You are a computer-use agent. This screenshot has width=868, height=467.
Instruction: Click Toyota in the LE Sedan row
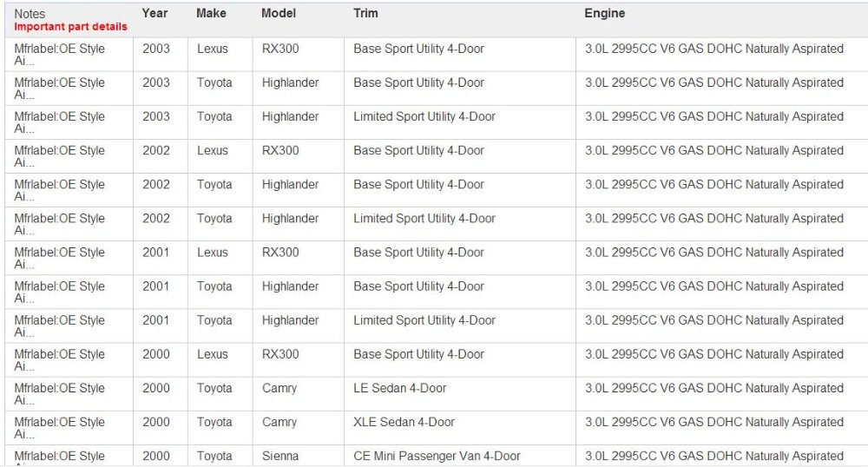(x=214, y=388)
